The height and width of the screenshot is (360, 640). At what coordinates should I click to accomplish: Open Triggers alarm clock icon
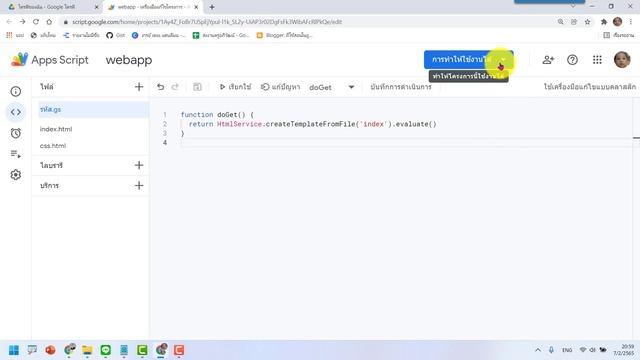pos(16,133)
